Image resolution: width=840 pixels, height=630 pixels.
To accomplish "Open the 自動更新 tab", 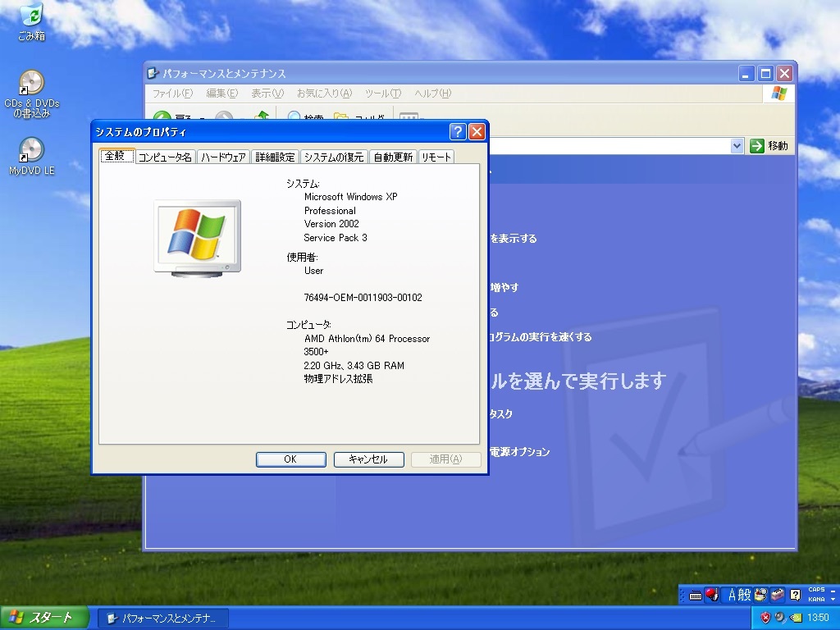I will [x=393, y=157].
